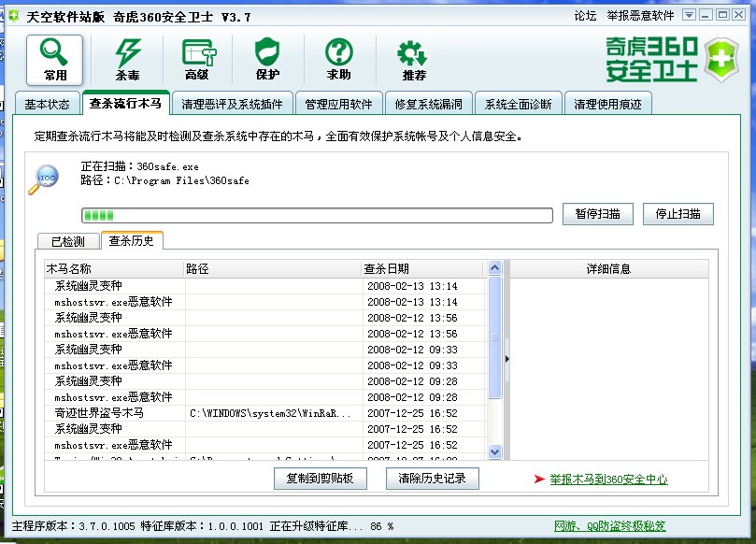
Task: Click the 360 green shield logo
Action: (720, 60)
